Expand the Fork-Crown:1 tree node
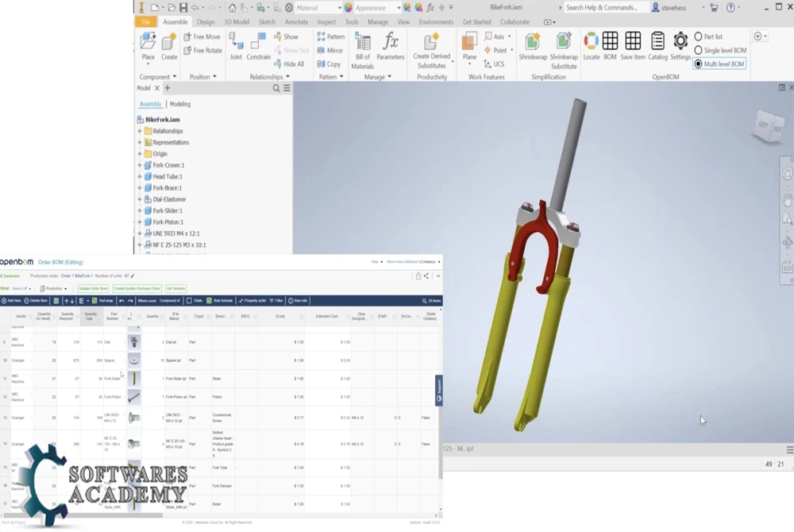 click(x=140, y=165)
